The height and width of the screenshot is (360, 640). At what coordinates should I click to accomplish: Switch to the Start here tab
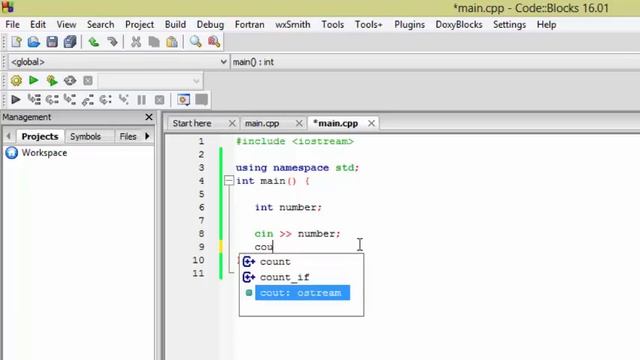point(192,123)
